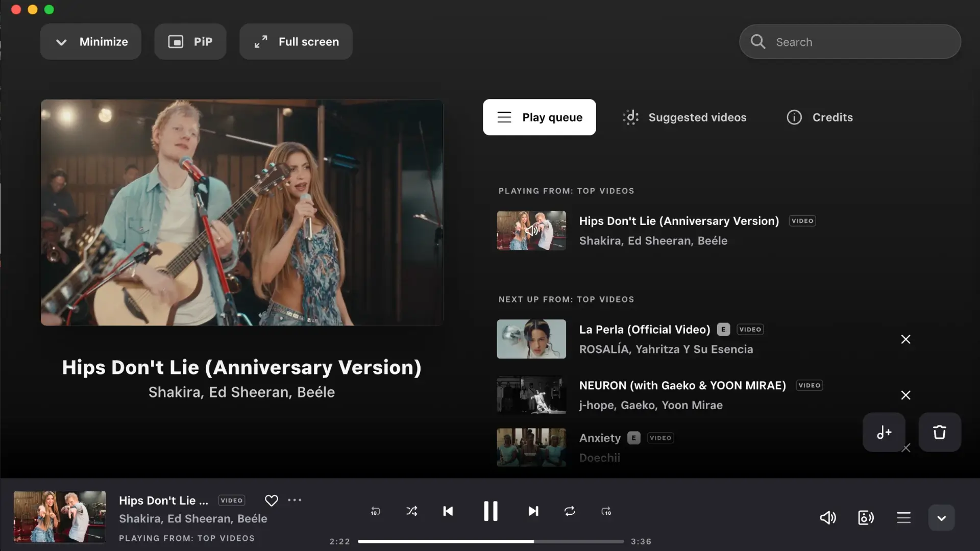The width and height of the screenshot is (980, 551).
Task: Skip back 10 seconds in the video
Action: [x=376, y=511]
